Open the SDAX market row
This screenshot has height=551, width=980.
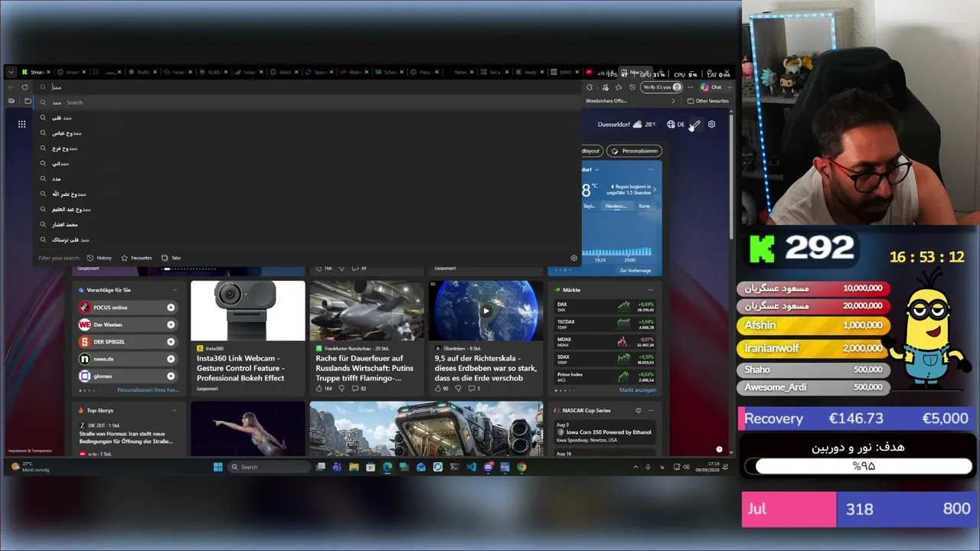605,359
